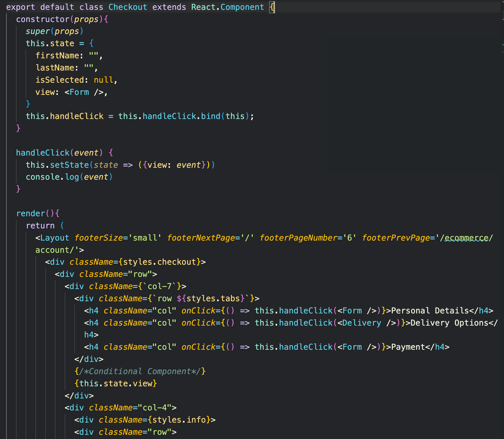Image resolution: width=504 pixels, height=439 pixels.
Task: Click the isSelected null value
Action: [x=103, y=79]
